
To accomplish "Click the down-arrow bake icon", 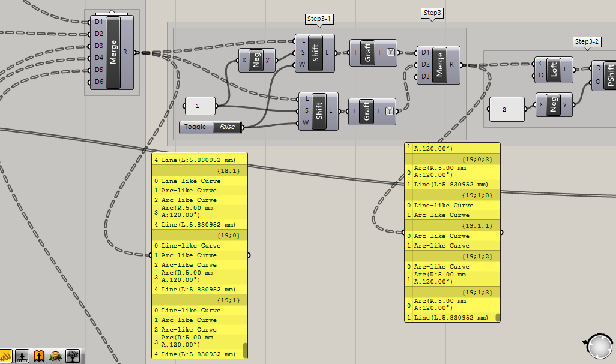I will click(22, 356).
